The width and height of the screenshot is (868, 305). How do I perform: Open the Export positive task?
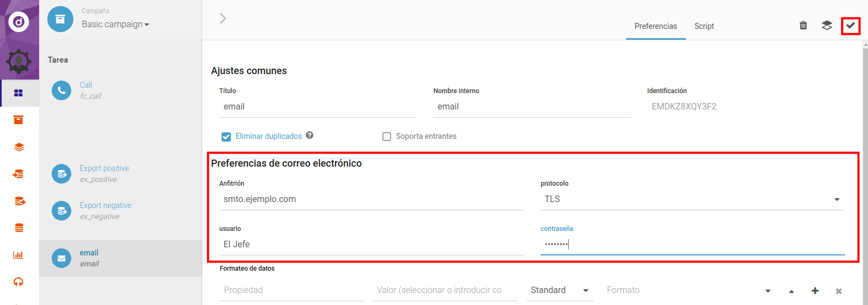tap(104, 169)
